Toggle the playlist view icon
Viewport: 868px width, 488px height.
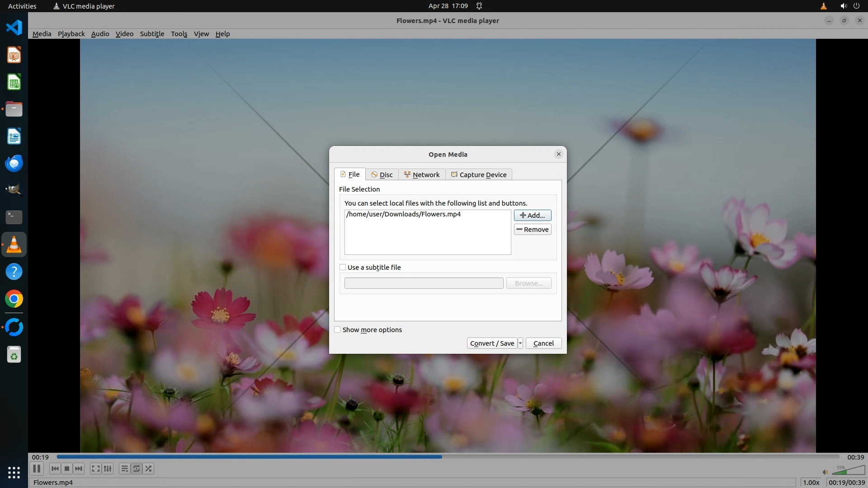pyautogui.click(x=124, y=469)
